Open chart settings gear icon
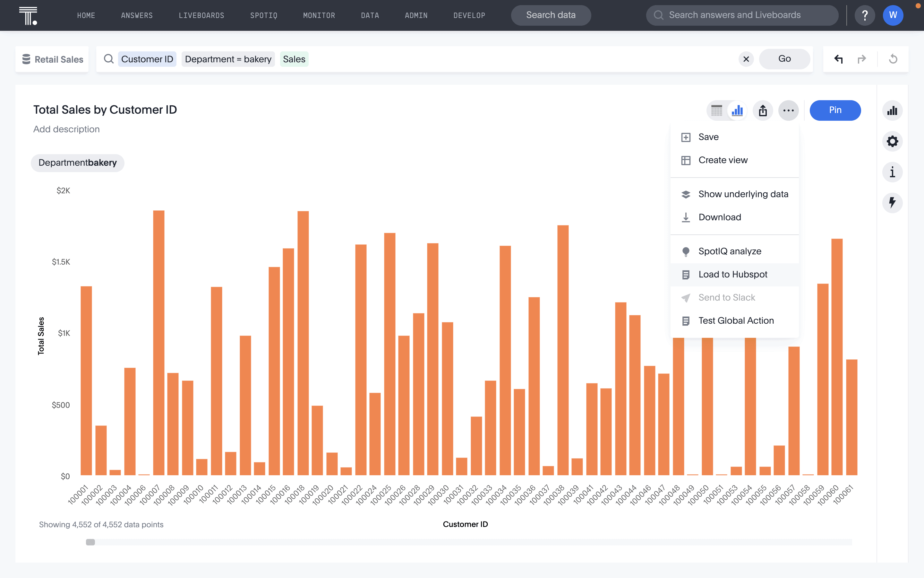 pyautogui.click(x=892, y=141)
